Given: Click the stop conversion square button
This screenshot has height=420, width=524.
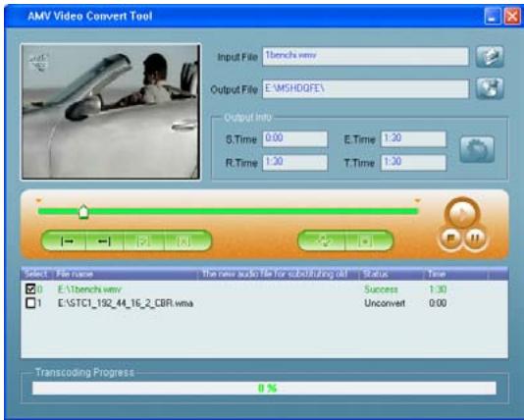Looking at the screenshot, I should (x=365, y=240).
